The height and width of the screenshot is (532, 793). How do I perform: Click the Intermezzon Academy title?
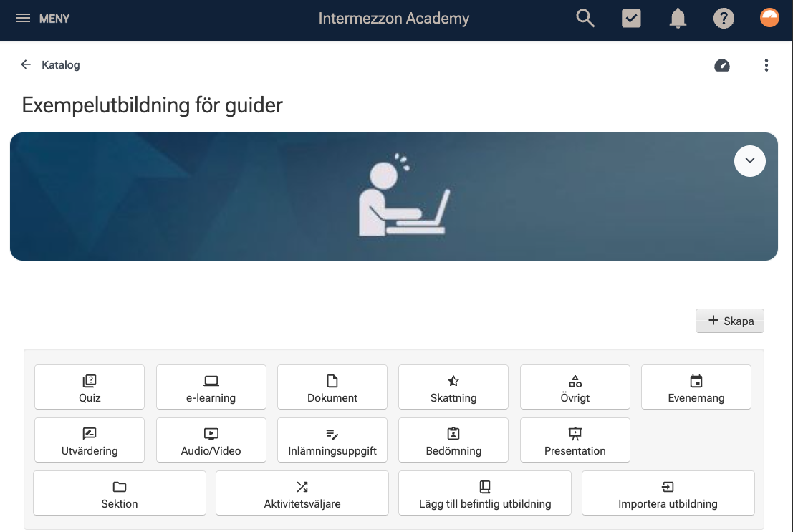click(x=394, y=19)
